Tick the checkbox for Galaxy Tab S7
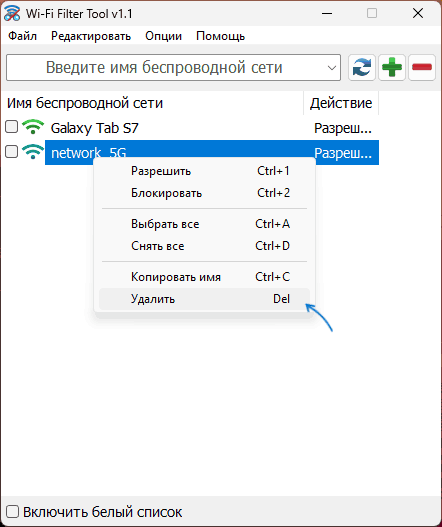This screenshot has height=527, width=442. point(11,127)
